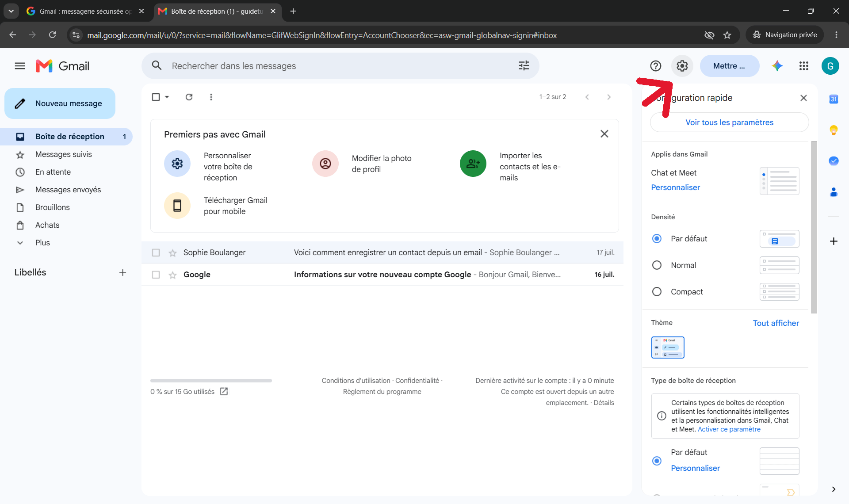Select Normal density radio
The width and height of the screenshot is (849, 504).
(657, 265)
